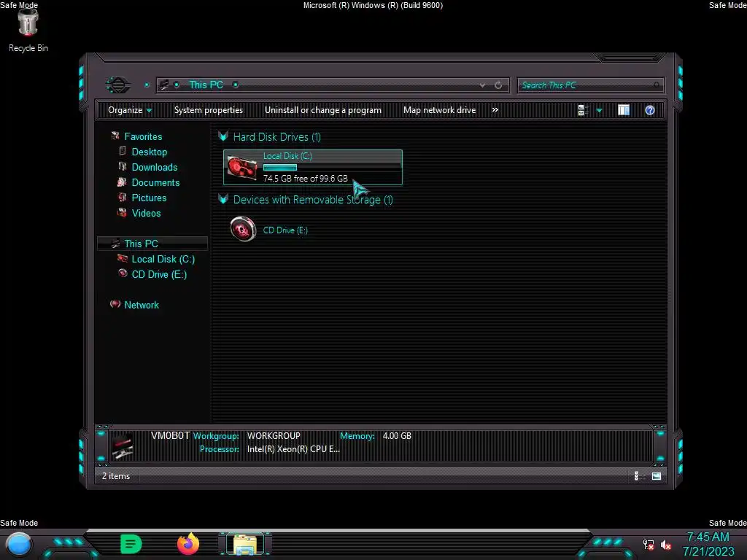Click the muted volume tray icon
The image size is (747, 560).
tap(666, 545)
